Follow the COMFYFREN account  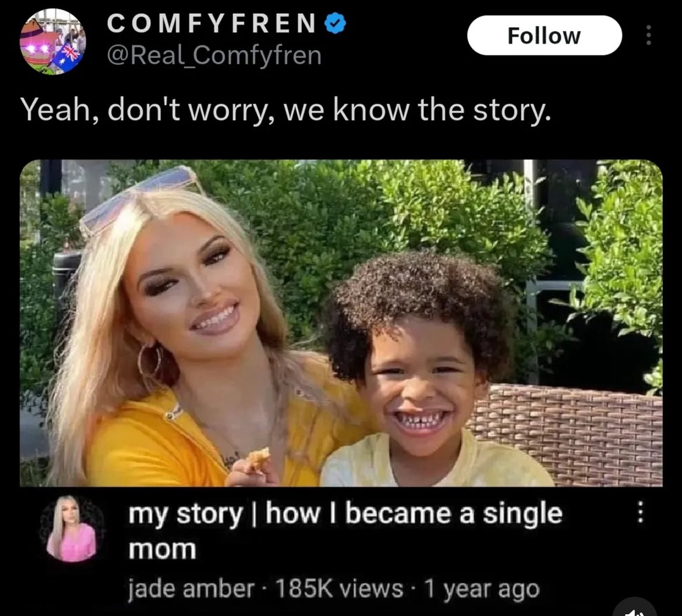(x=544, y=35)
